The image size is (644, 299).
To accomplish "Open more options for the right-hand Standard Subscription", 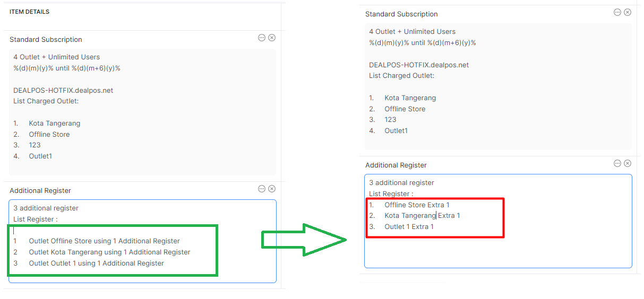I will [617, 12].
